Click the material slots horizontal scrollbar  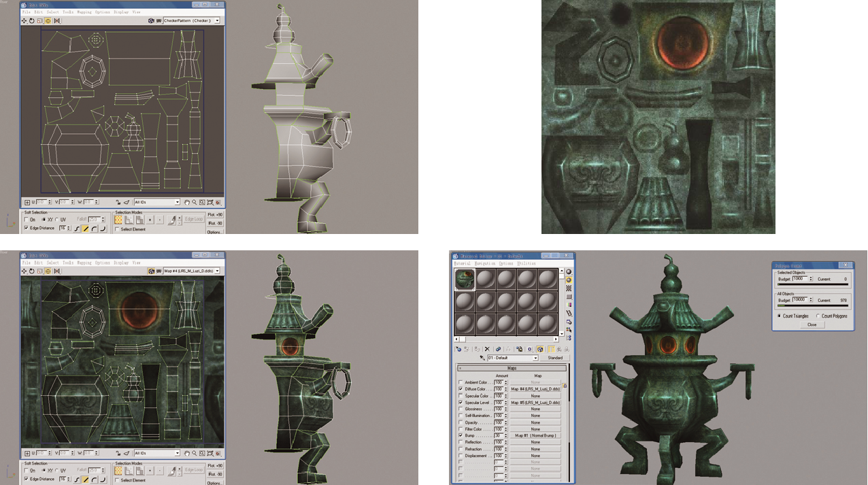[508, 339]
